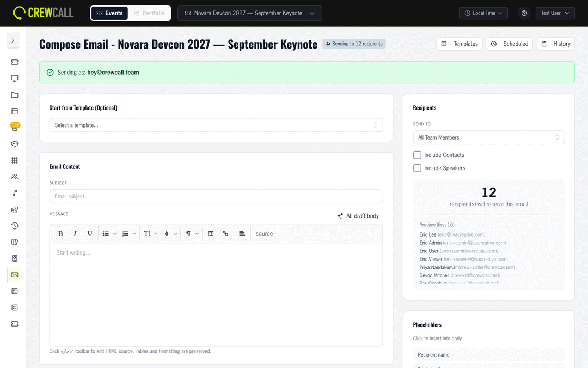Viewport: 588px width, 368px height.
Task: Open the folder icon in the sidebar
Action: point(15,95)
